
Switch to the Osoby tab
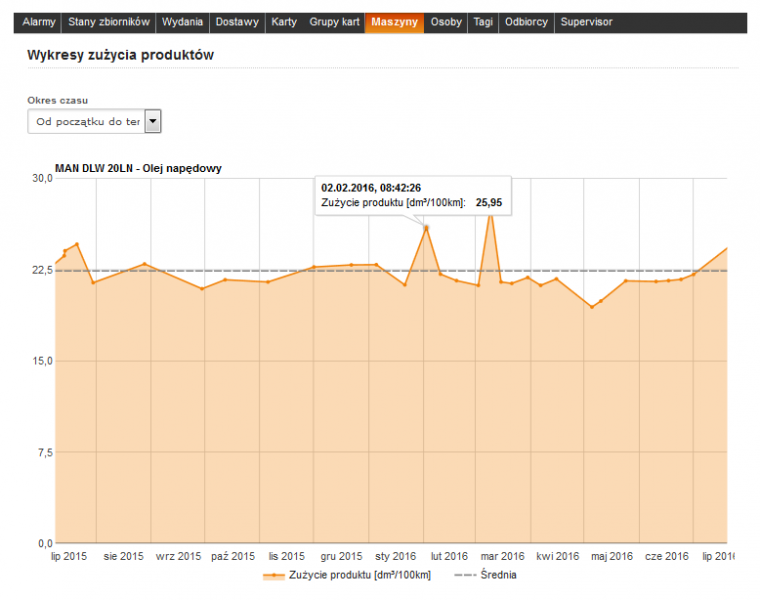[x=446, y=22]
